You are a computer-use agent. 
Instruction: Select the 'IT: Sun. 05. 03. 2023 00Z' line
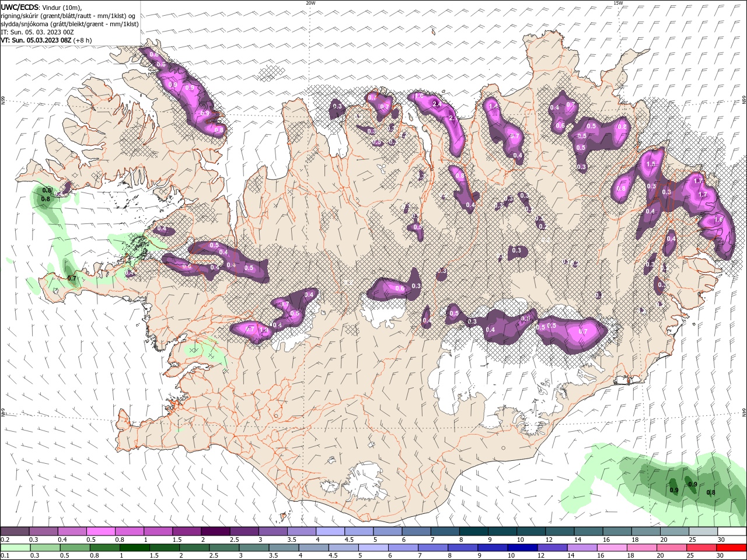click(x=37, y=32)
